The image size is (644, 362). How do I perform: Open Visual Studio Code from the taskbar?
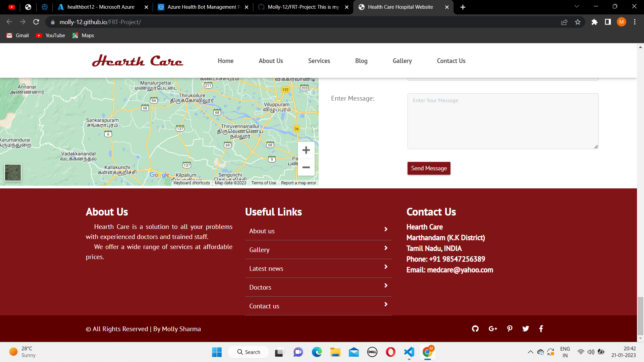(x=409, y=352)
